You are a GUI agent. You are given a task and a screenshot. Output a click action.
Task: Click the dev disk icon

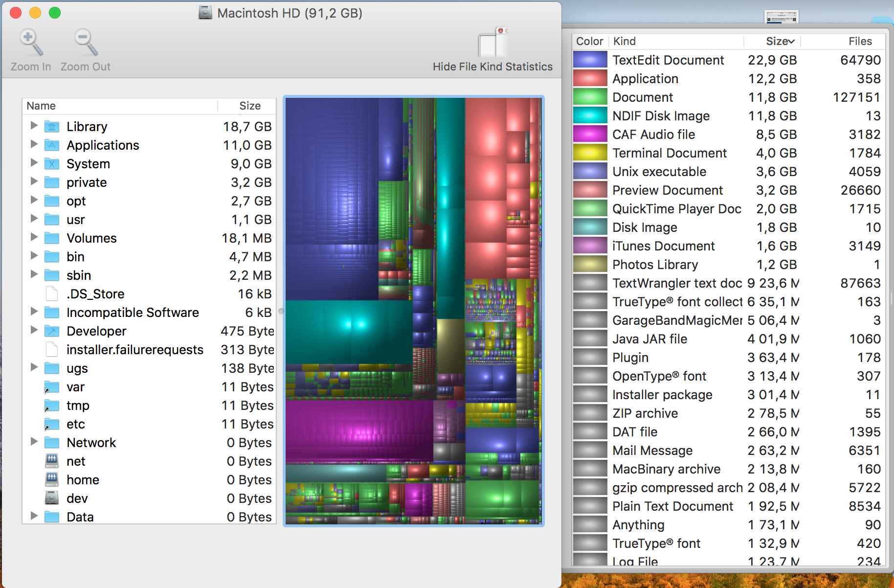(x=52, y=498)
